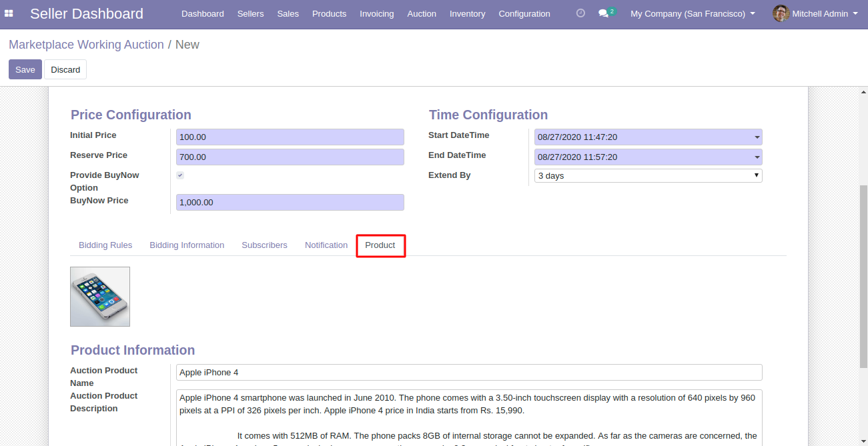Click Seller Dashboard title
868x446 pixels.
coord(87,13)
